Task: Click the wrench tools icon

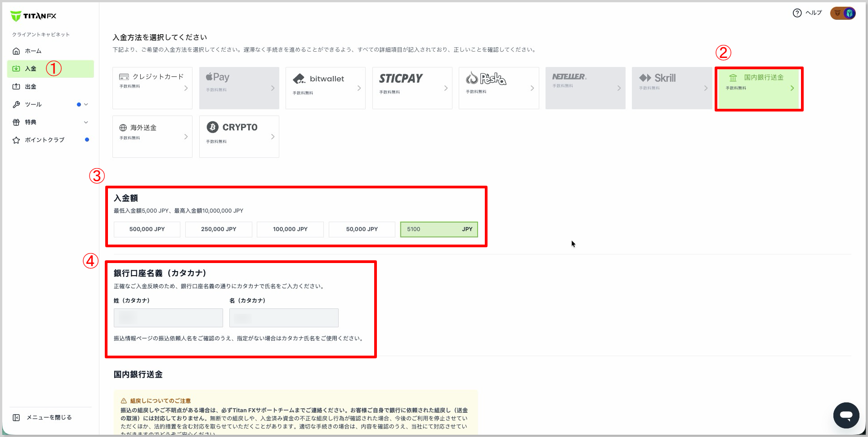Action: coord(16,104)
